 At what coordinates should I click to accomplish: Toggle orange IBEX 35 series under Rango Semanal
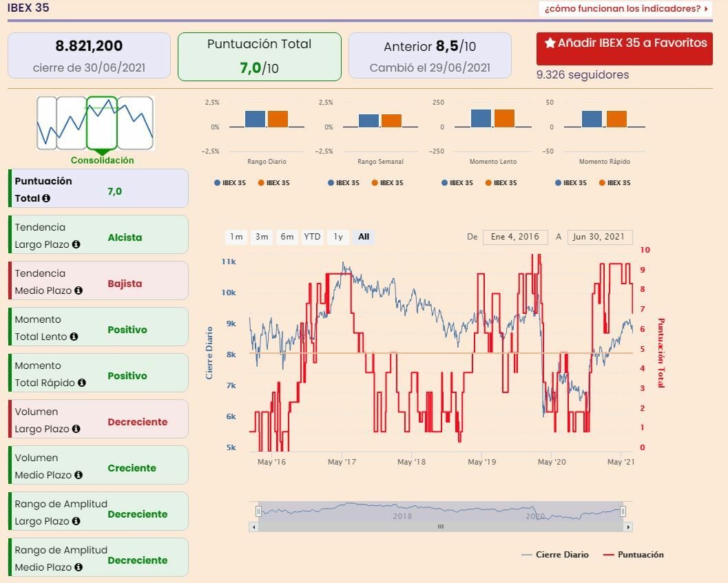(388, 183)
